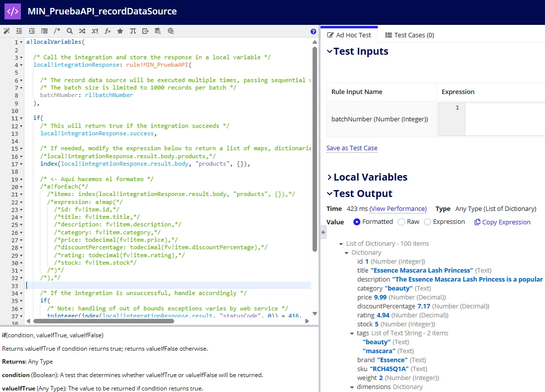545x392 pixels.
Task: Click the "beauty" tag entry under tags
Action: coord(386,342)
